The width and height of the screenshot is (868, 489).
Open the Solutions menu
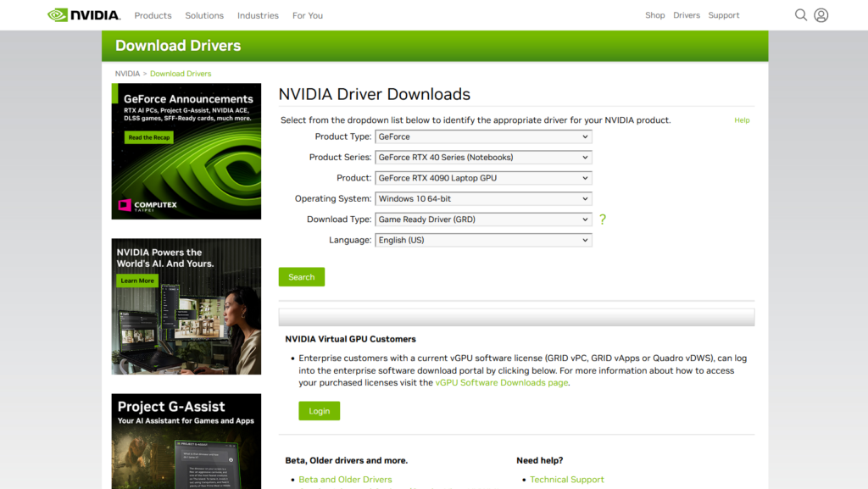pyautogui.click(x=204, y=14)
